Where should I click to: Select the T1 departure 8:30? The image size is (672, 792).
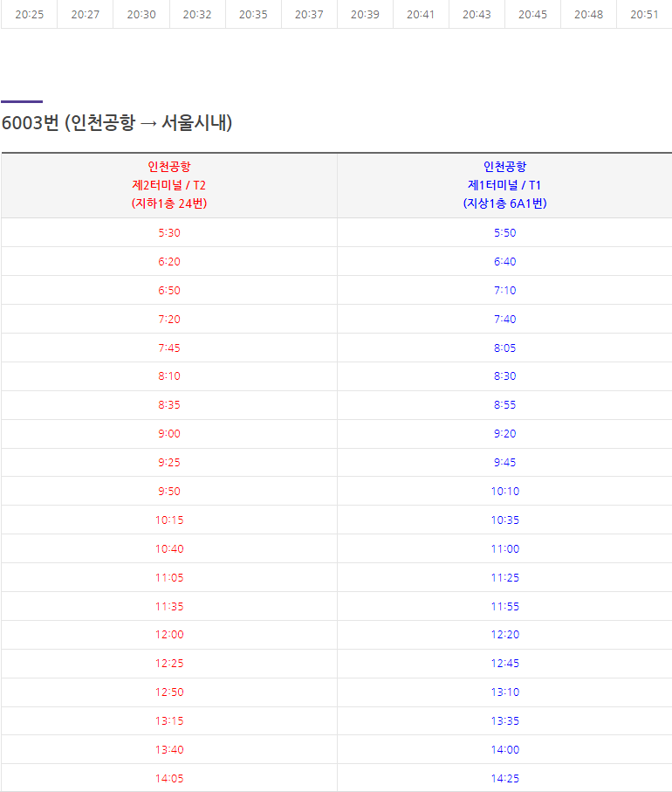pyautogui.click(x=505, y=375)
